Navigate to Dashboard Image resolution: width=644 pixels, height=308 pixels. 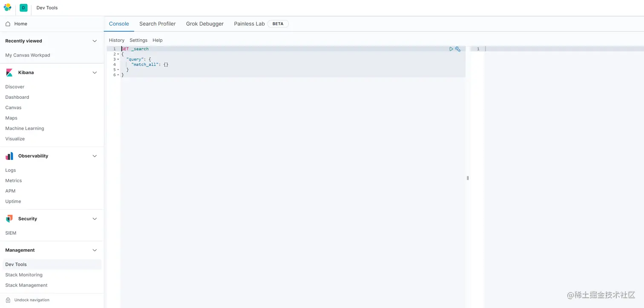(17, 97)
